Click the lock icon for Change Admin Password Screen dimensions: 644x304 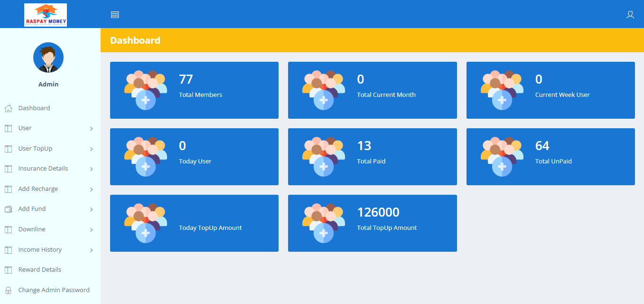click(8, 290)
